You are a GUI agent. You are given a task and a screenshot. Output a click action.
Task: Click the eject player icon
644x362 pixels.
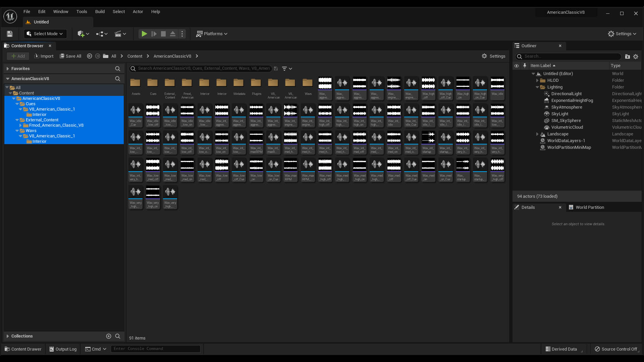pyautogui.click(x=172, y=34)
